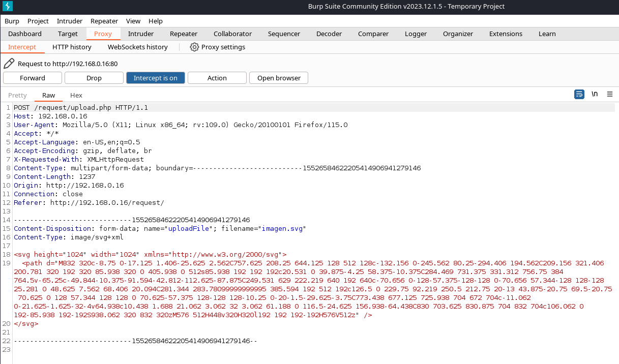This screenshot has height=364, width=619.
Task: Select the Intercept sub-tab
Action: pos(22,47)
